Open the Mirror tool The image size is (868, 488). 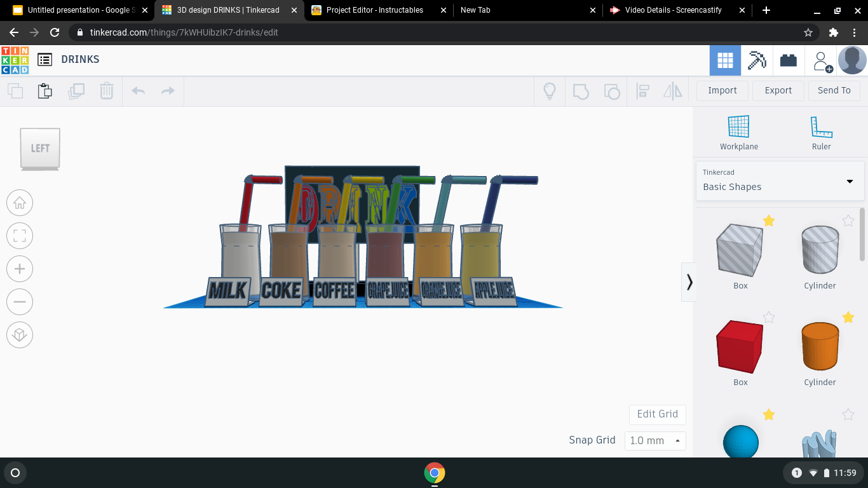coord(673,91)
